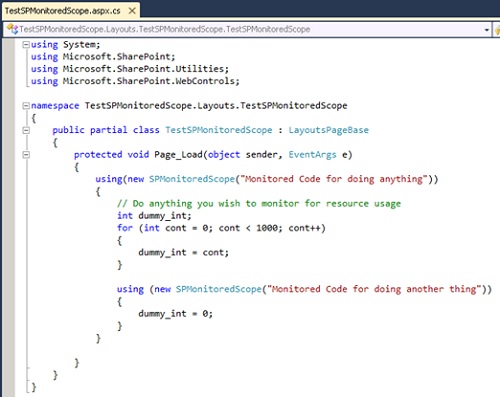
Task: Click the for loop keyword
Action: tap(125, 228)
